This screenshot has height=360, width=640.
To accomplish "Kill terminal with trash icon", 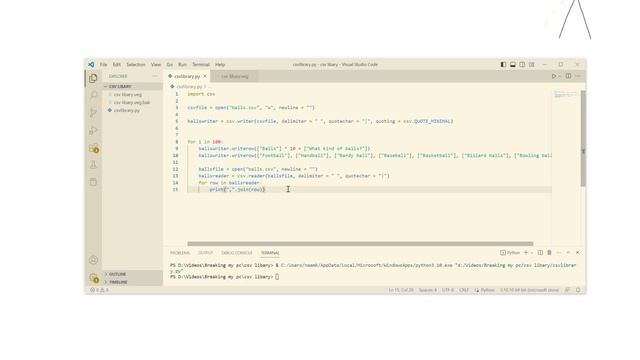I will (549, 253).
